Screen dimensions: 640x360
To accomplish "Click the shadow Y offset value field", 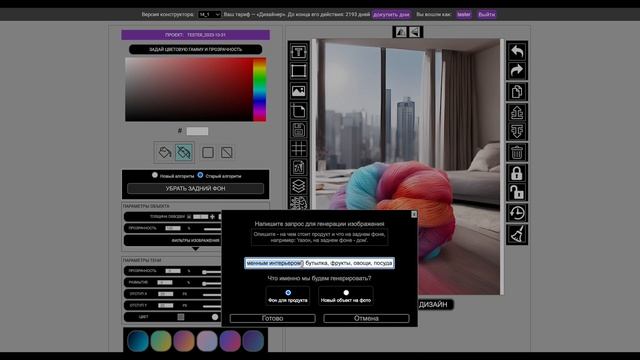I will pos(166,305).
